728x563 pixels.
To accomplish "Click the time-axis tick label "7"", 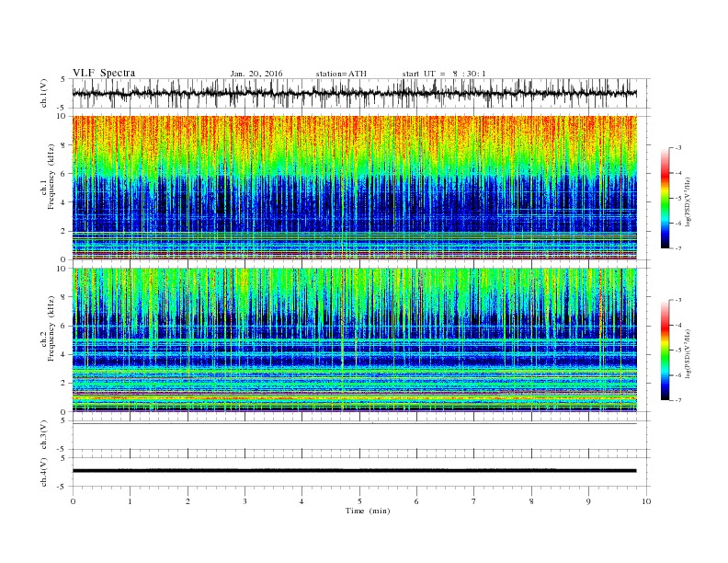I will tap(474, 501).
